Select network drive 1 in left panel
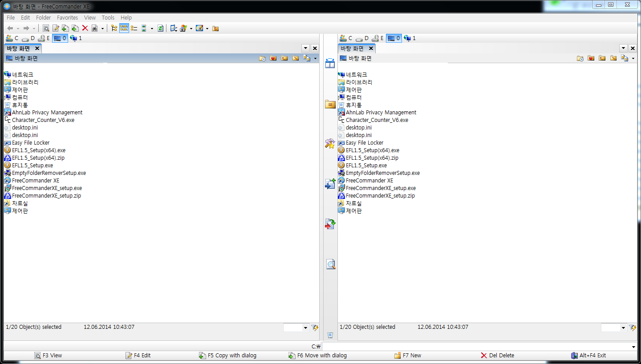 tap(76, 38)
